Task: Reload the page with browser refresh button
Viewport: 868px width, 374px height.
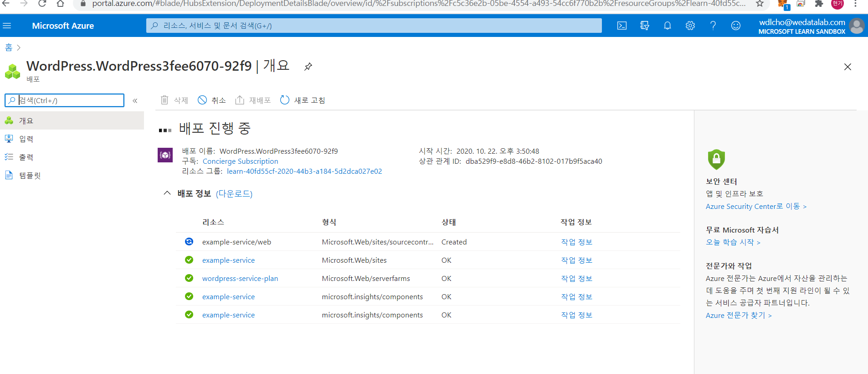Action: (x=42, y=4)
